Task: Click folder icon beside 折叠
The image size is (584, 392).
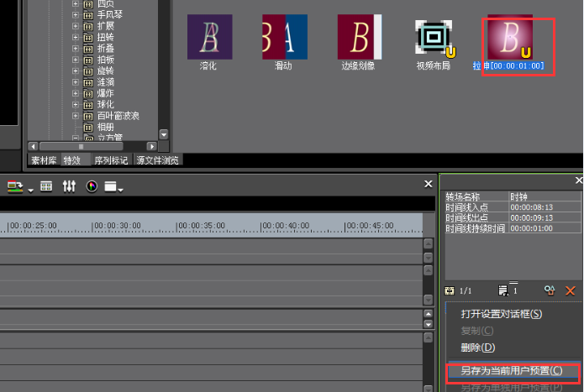Action: pyautogui.click(x=88, y=49)
